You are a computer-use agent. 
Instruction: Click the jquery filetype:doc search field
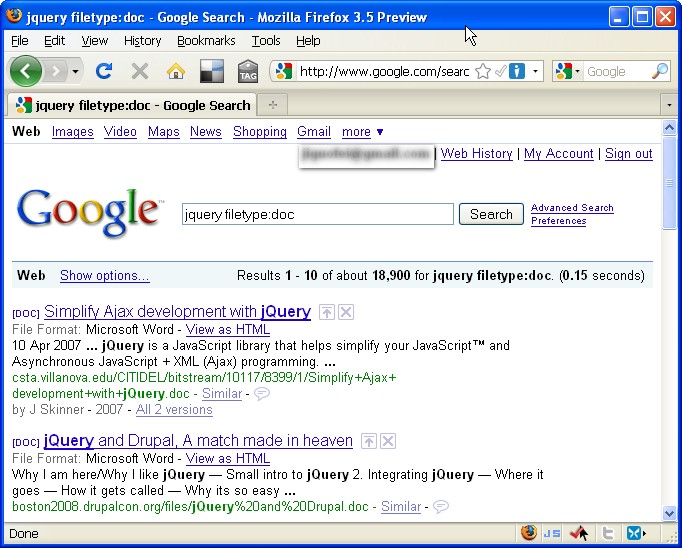coord(318,214)
